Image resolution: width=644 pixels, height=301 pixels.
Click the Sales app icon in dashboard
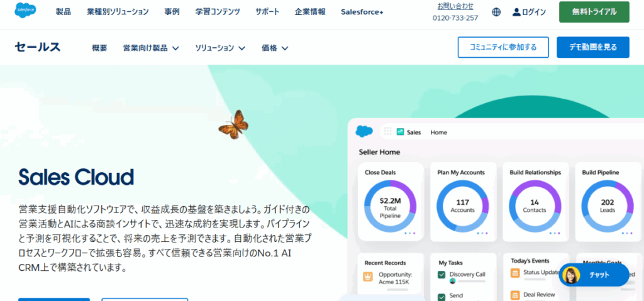coord(400,132)
